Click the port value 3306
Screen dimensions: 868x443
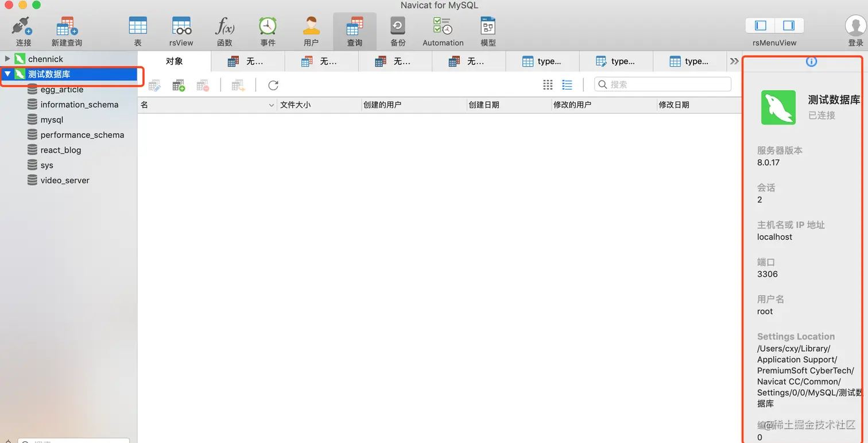pos(768,274)
